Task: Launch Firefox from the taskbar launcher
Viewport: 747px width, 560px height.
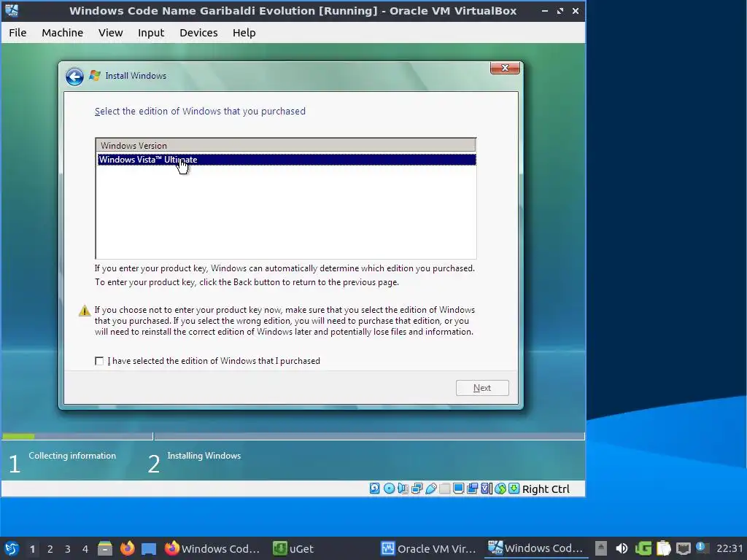Action: coord(127,548)
